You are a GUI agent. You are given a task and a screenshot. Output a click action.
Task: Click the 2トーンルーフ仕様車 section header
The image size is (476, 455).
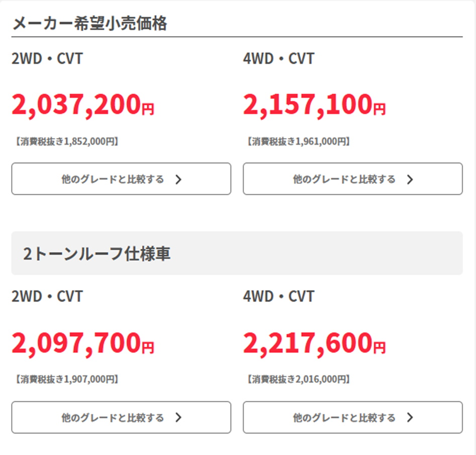click(x=97, y=254)
